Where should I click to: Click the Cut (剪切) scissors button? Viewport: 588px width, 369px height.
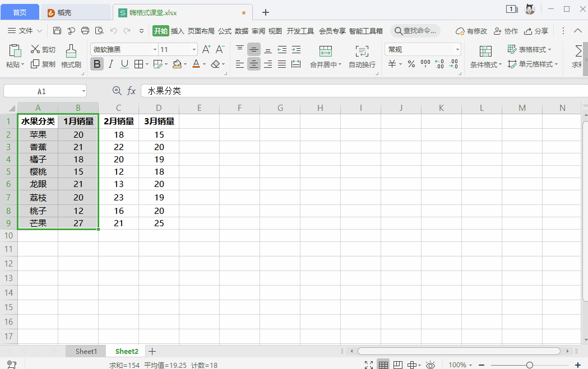point(43,49)
